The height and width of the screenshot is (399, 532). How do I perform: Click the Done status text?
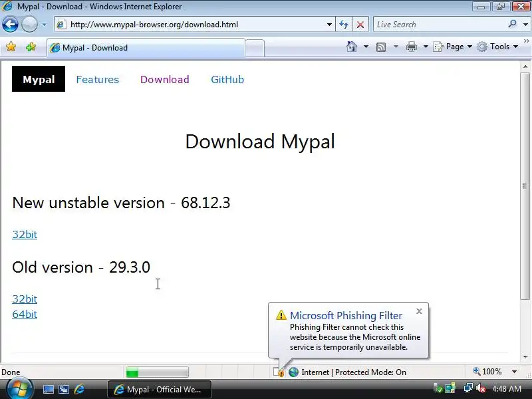pos(11,372)
